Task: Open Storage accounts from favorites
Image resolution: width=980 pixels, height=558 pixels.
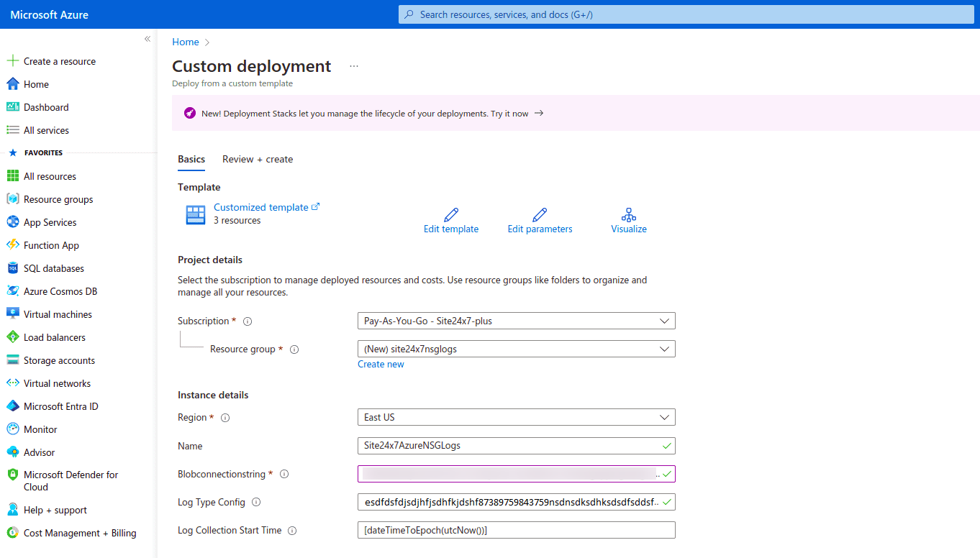Action: [x=58, y=360]
